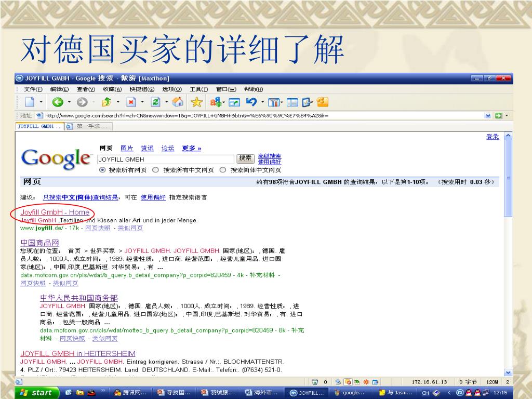Image resolution: width=532 pixels, height=399 pixels.
Task: Click the 更多 » link
Action: tap(191, 148)
